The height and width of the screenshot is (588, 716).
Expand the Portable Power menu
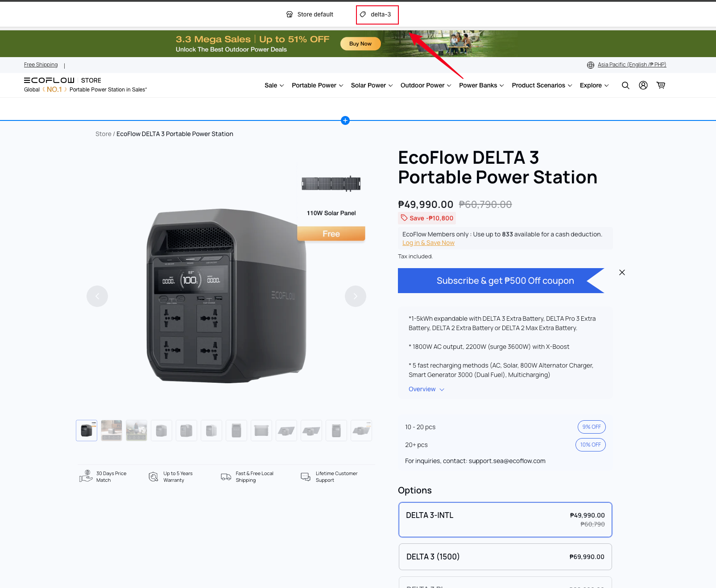[x=317, y=85]
